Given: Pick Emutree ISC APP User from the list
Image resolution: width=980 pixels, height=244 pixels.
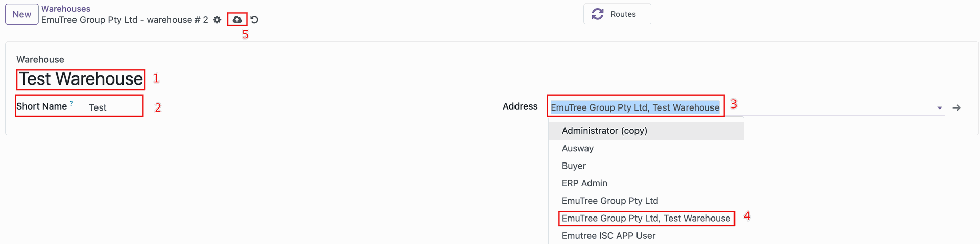Looking at the screenshot, I should point(608,236).
